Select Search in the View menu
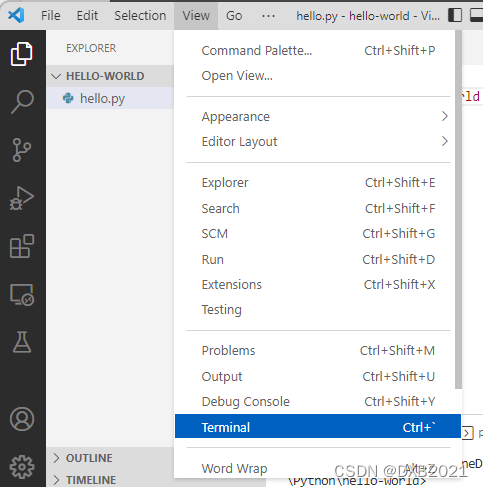 point(318,209)
